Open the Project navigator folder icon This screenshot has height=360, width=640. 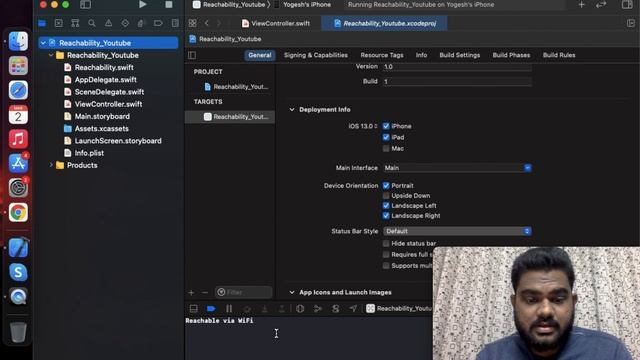tap(42, 23)
